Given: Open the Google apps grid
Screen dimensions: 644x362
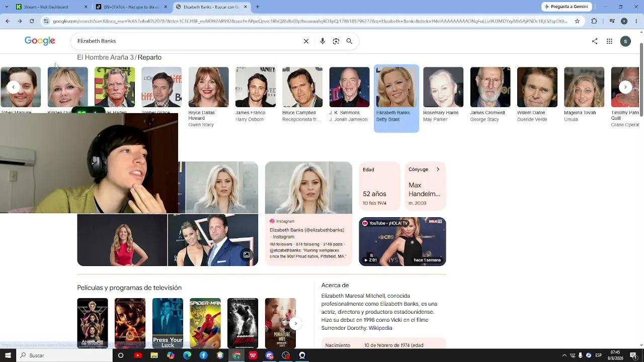Looking at the screenshot, I should pyautogui.click(x=609, y=41).
